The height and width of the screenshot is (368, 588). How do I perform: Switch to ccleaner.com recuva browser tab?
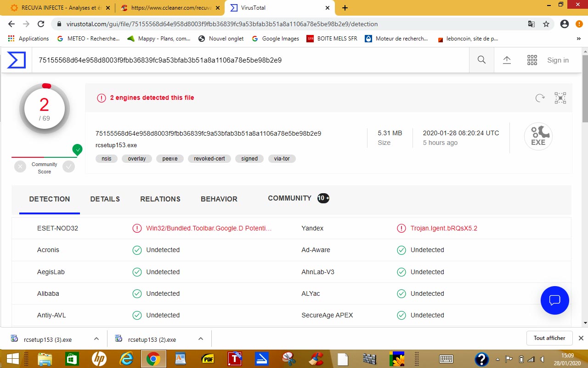(170, 8)
